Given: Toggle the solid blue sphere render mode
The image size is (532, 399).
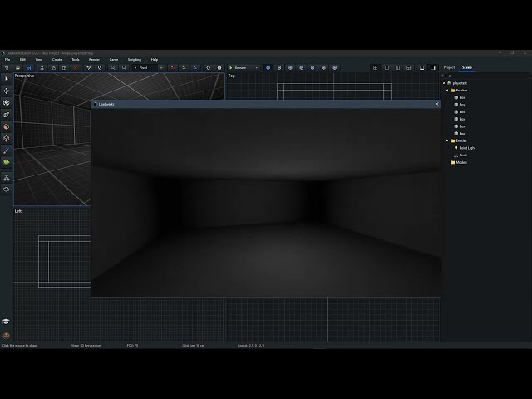Looking at the screenshot, I should 268,68.
